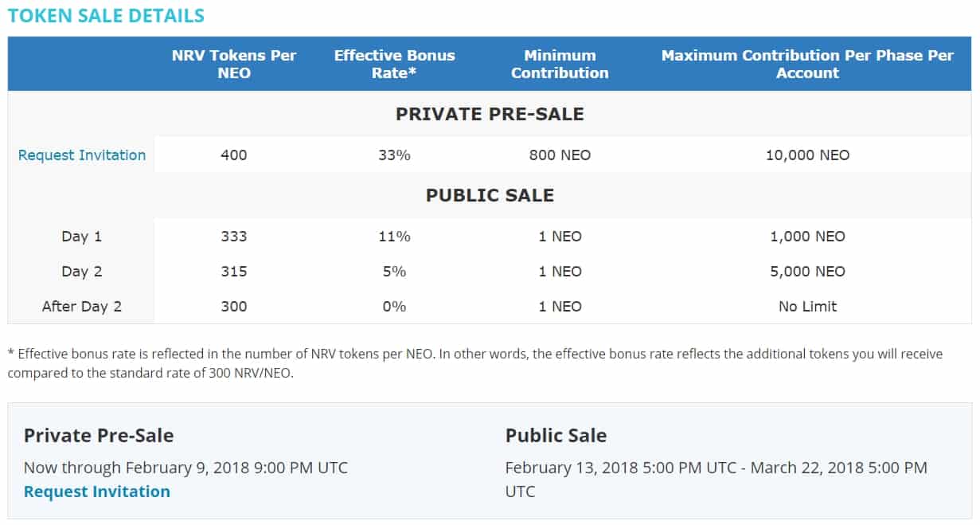Click the Maximum Contribution Per Phase header
Viewport: 980px width, 525px height.
pyautogui.click(x=807, y=64)
